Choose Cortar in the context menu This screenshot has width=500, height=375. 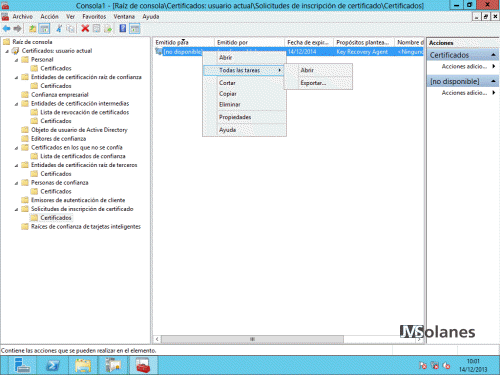[244, 83]
